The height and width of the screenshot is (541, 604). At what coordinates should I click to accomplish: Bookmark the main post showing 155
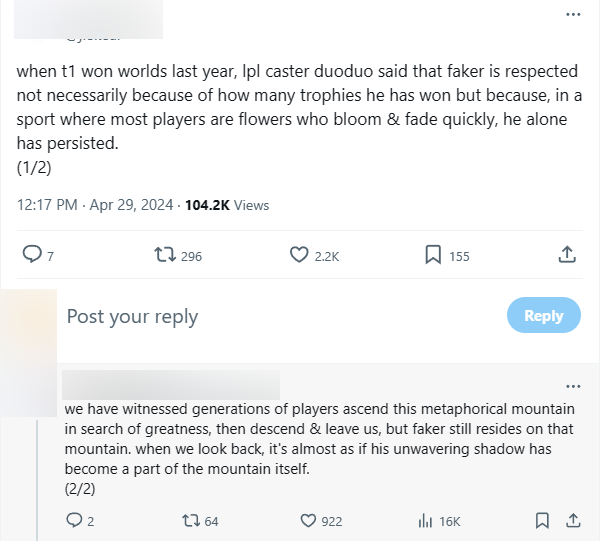pos(433,255)
